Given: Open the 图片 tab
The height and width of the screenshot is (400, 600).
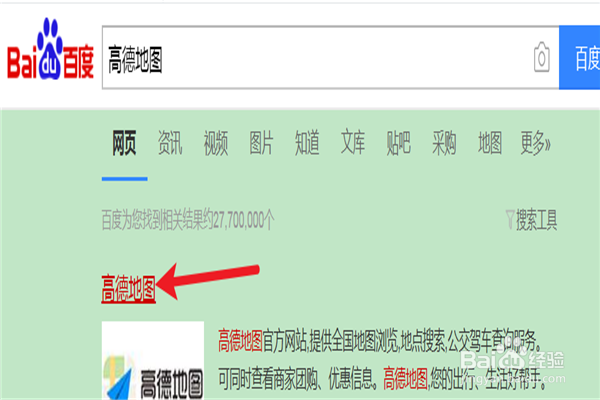Looking at the screenshot, I should pos(261,143).
